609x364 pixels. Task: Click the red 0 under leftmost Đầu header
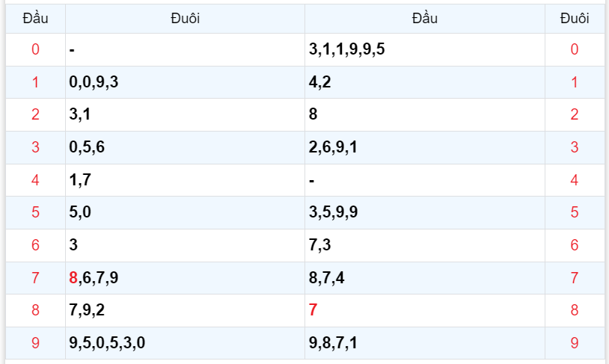click(x=35, y=50)
